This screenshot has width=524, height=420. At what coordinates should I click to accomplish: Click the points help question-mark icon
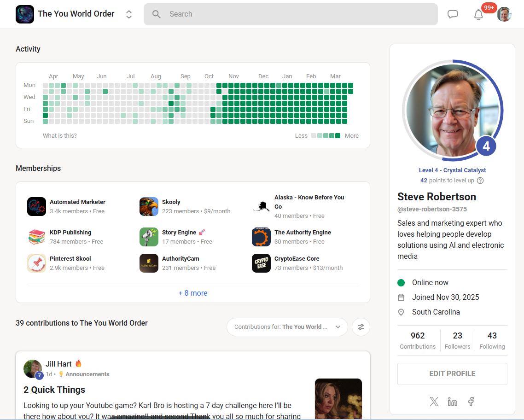click(480, 181)
